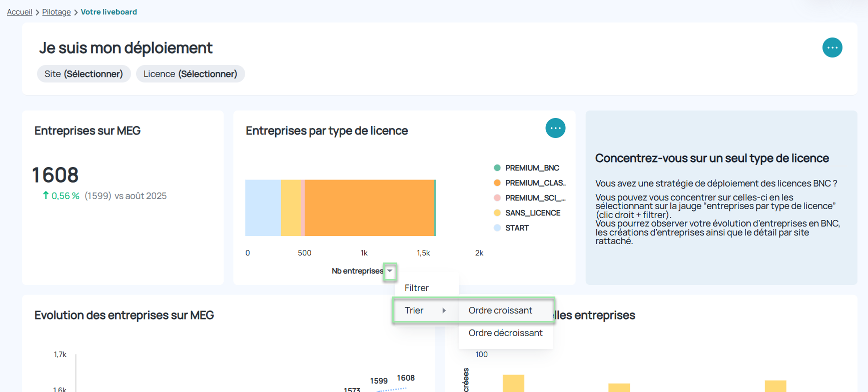Image resolution: width=868 pixels, height=392 pixels.
Task: Open the Site (Sélectionner) filter
Action: [x=84, y=74]
